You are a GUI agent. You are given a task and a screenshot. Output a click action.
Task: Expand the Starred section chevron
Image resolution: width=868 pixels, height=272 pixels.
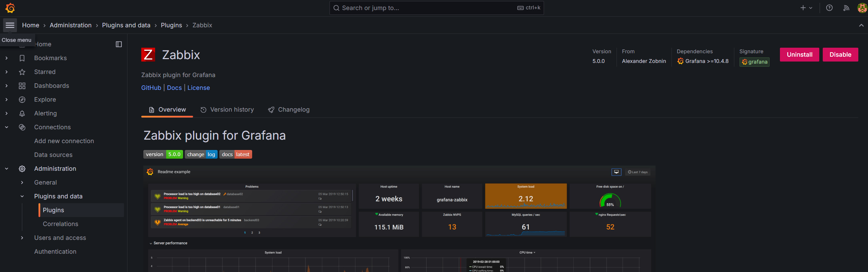point(7,72)
